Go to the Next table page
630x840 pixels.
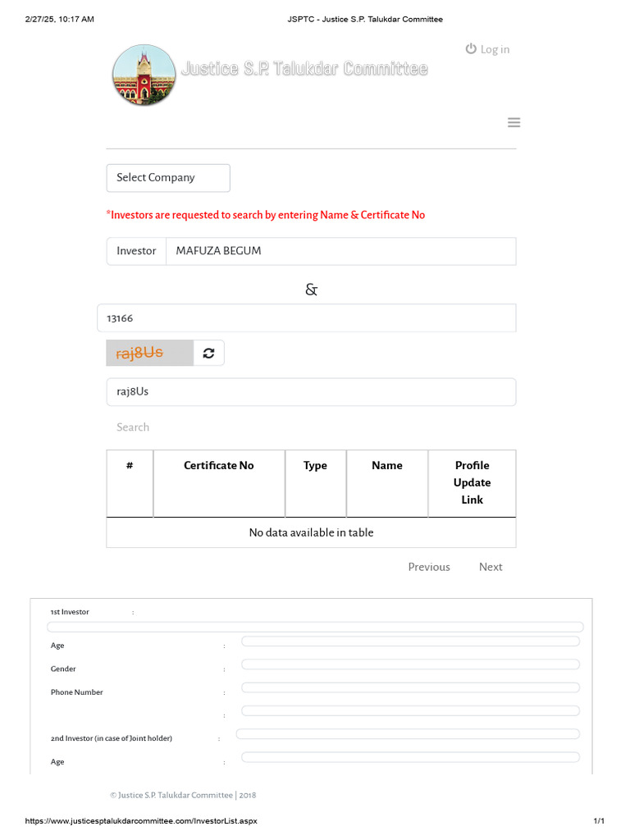point(491,567)
